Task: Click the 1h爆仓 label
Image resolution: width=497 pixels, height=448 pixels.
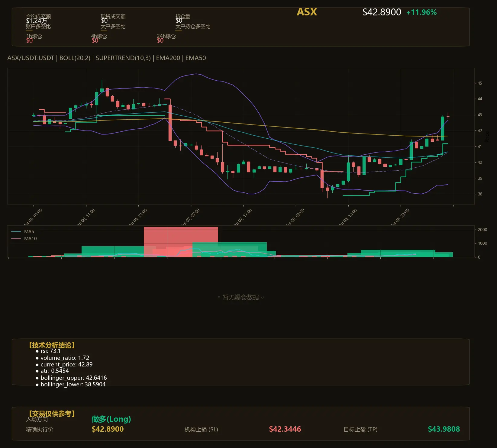Action: click(34, 36)
